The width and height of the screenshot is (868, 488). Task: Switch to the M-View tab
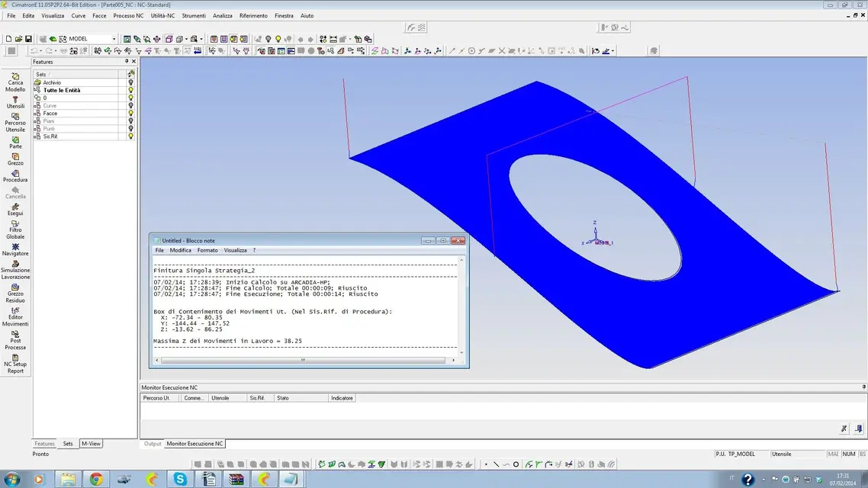click(x=91, y=443)
